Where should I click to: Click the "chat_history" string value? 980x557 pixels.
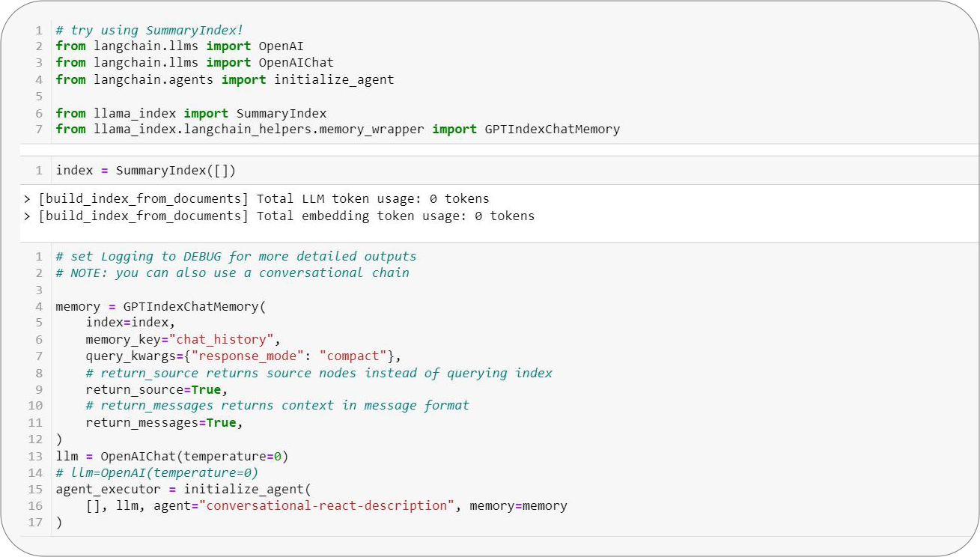click(x=221, y=340)
